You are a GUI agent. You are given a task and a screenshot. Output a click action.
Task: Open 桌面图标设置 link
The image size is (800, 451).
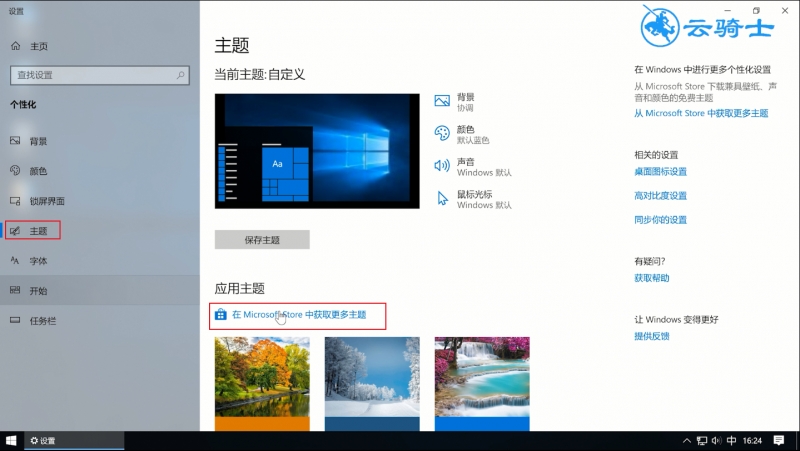(660, 171)
